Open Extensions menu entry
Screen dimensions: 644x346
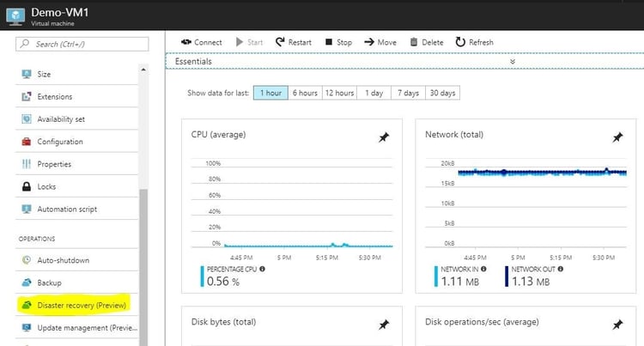pyautogui.click(x=76, y=96)
